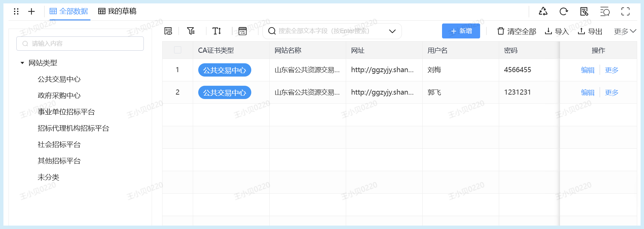Viewport: 644px width, 229px height.
Task: Click the search magnifier icon
Action: tap(272, 31)
